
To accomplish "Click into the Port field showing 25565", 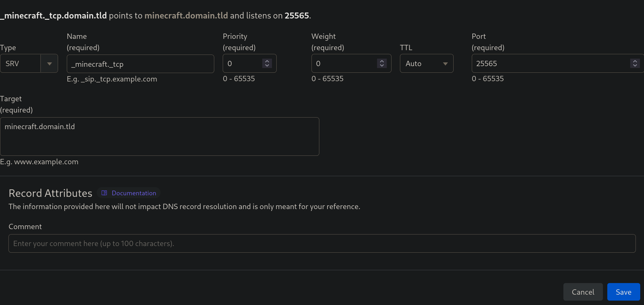I will tap(557, 63).
